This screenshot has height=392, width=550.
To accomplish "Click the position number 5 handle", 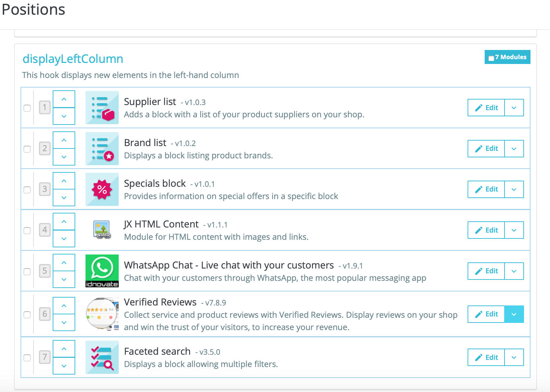I will (45, 271).
